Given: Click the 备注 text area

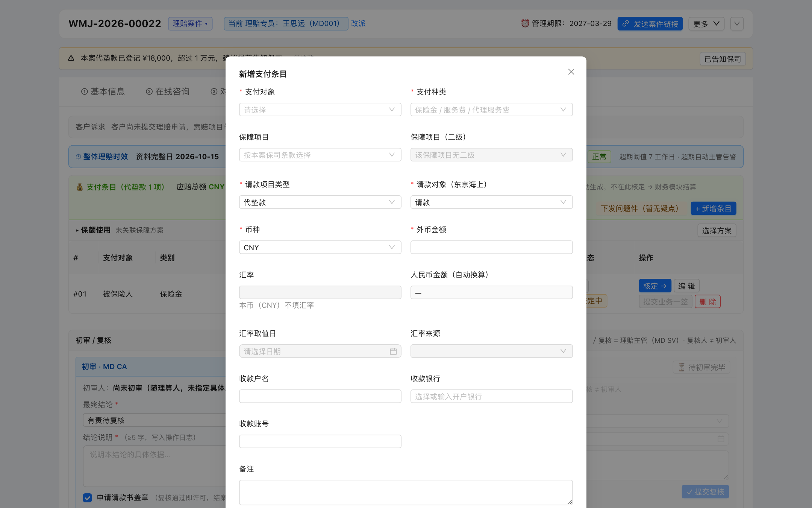Looking at the screenshot, I should [406, 492].
